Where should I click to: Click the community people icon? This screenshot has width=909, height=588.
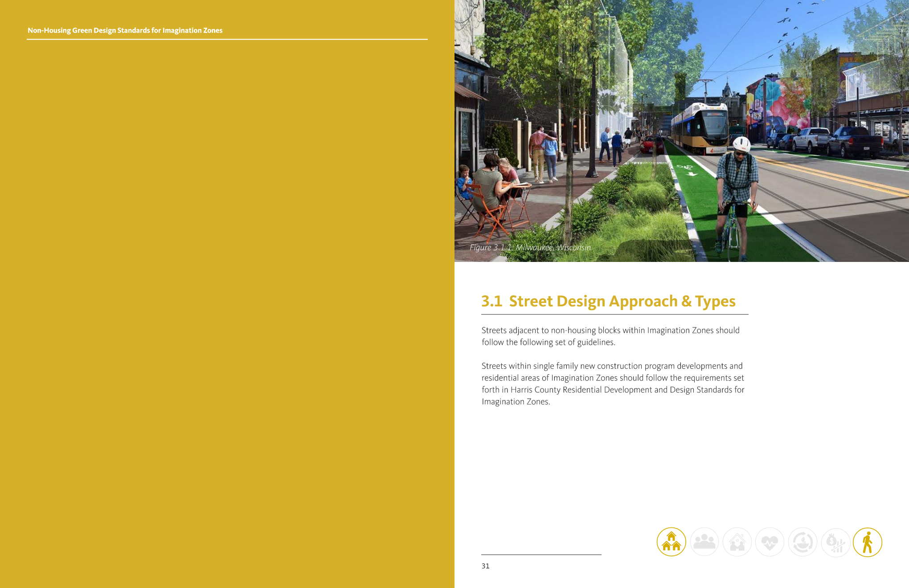pyautogui.click(x=704, y=541)
